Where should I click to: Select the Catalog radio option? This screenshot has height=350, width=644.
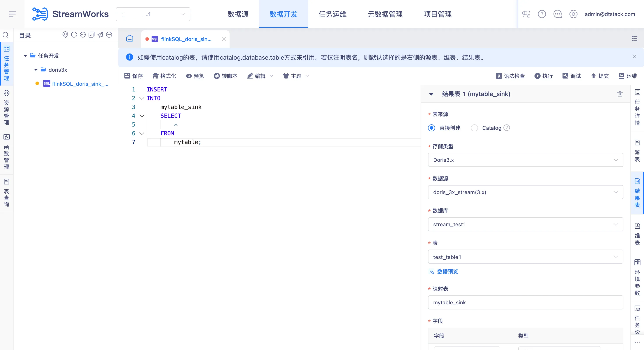[x=474, y=128]
